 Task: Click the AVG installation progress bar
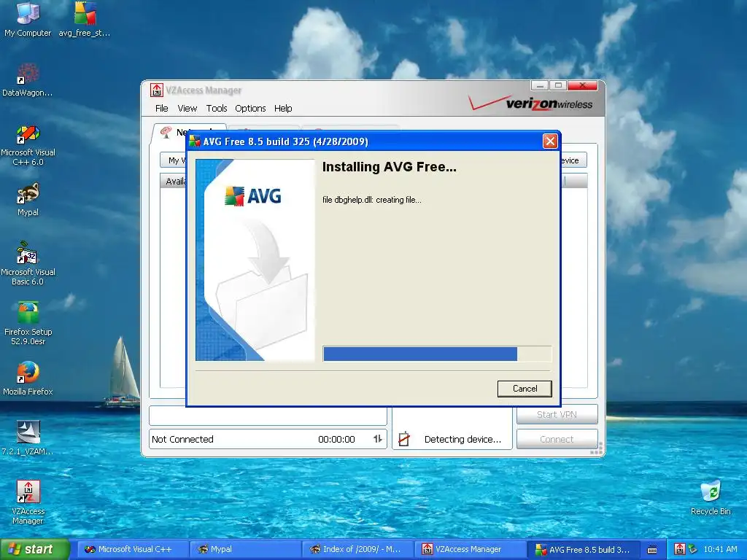[437, 354]
